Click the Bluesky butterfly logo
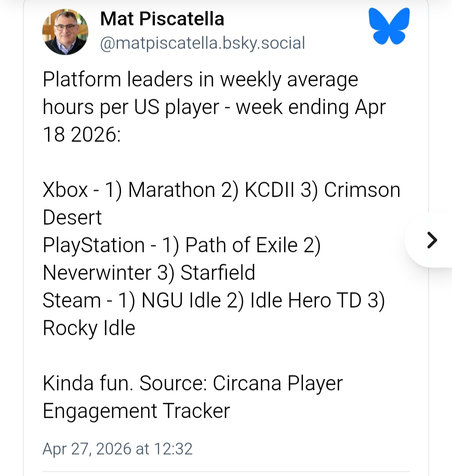 [390, 26]
